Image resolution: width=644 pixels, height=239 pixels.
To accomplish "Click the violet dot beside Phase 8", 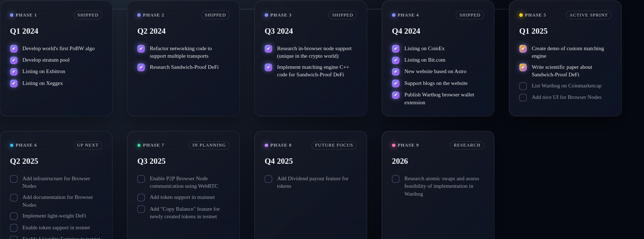I will 266,145.
